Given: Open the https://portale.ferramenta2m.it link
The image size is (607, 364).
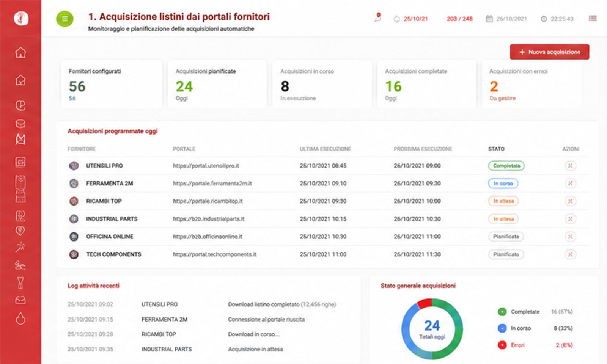Looking at the screenshot, I should pyautogui.click(x=212, y=184).
